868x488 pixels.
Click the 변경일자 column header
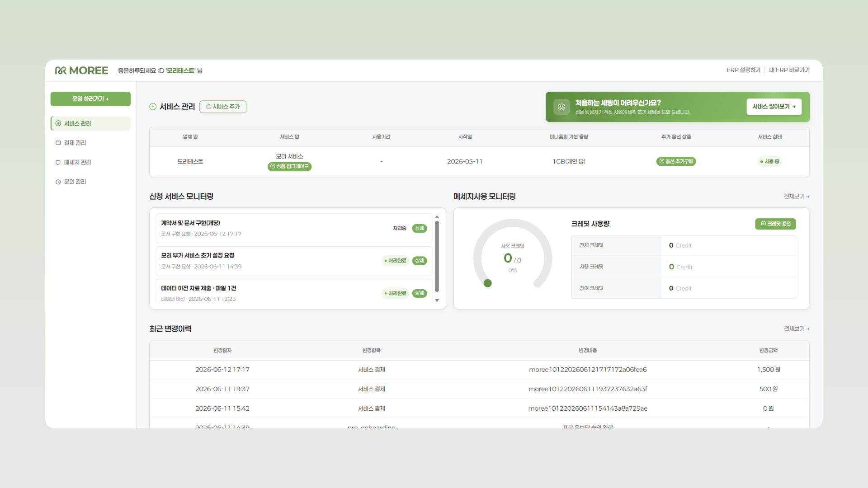[x=222, y=350]
